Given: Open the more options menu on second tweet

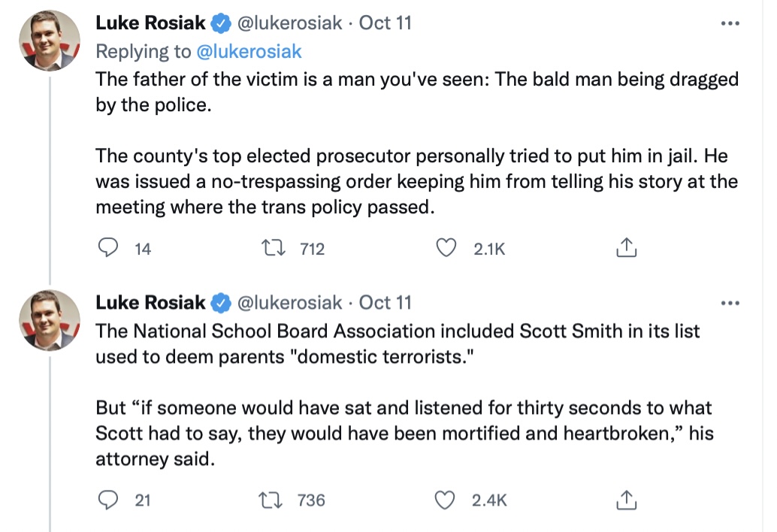Looking at the screenshot, I should [x=730, y=304].
